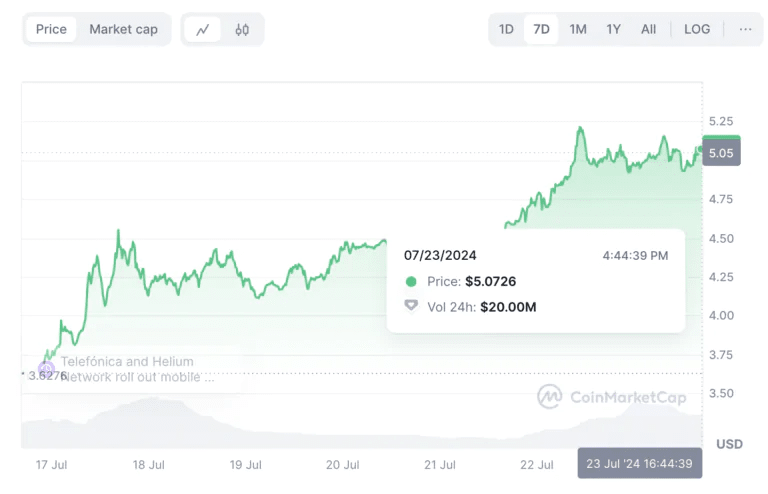Show the All time range
768x494 pixels.
[x=648, y=29]
